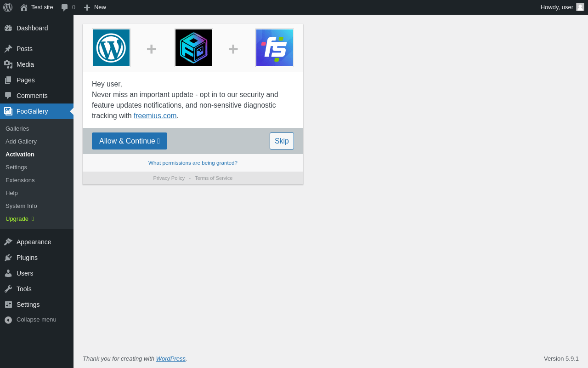The height and width of the screenshot is (368, 588).
Task: Select the FooGallery menu item
Action: point(37,111)
